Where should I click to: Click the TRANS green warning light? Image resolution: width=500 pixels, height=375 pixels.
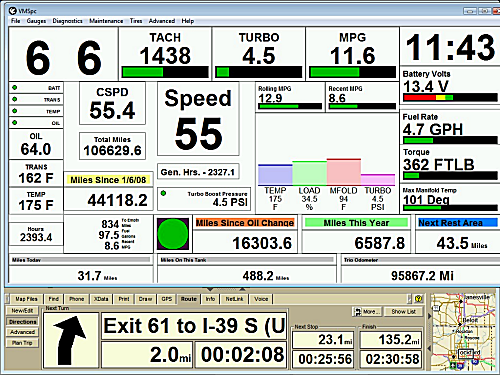15,99
